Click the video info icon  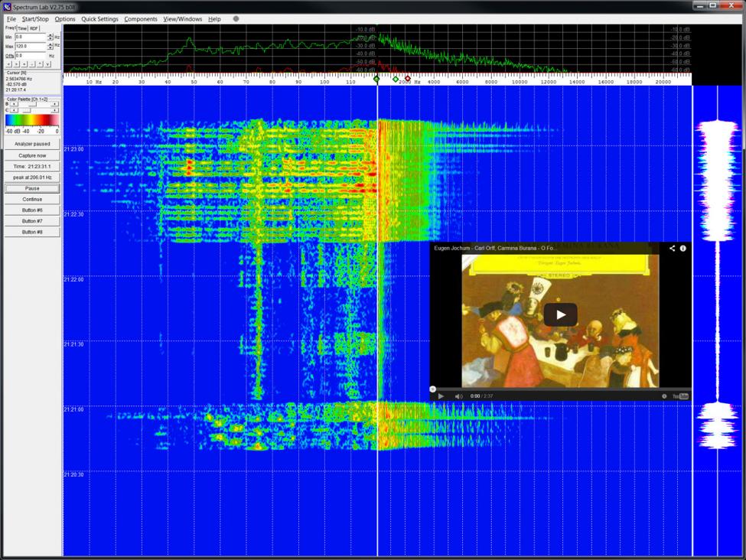click(683, 248)
